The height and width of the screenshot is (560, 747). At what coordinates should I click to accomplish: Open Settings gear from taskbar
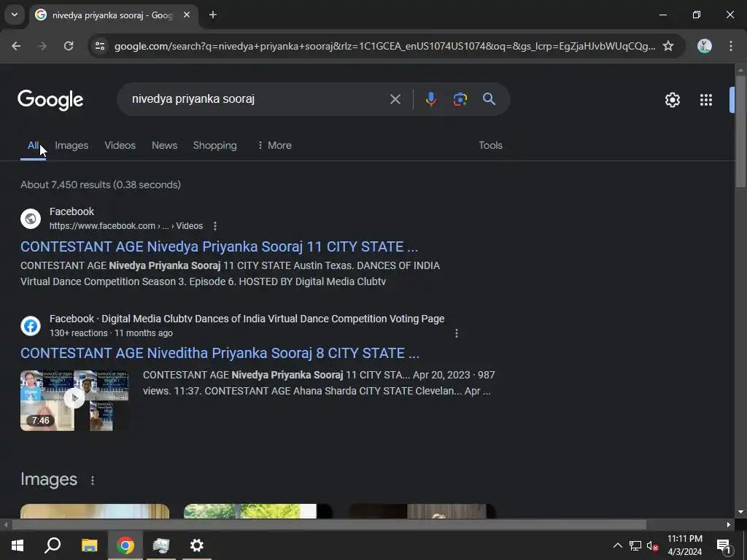(197, 545)
